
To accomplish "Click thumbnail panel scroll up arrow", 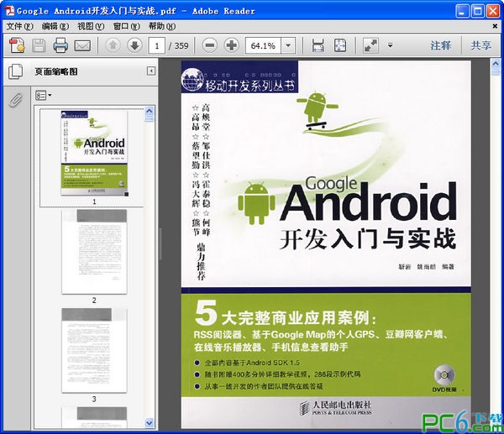I will tap(150, 111).
